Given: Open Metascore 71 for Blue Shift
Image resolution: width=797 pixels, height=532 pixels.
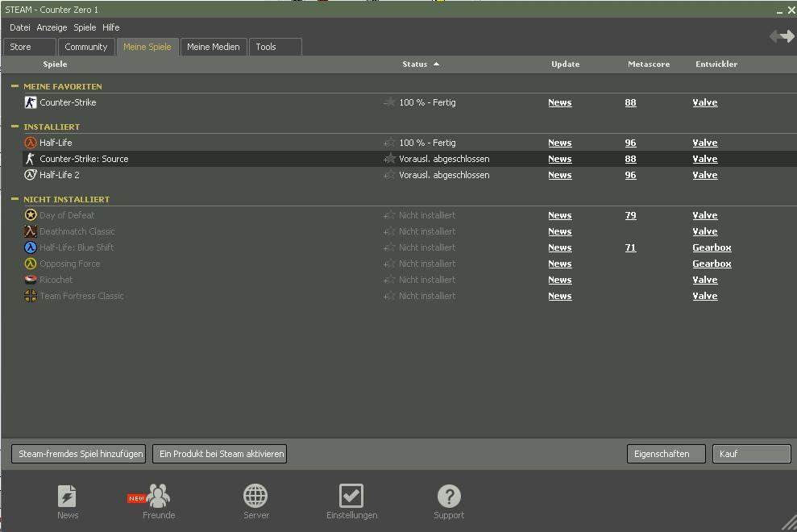Looking at the screenshot, I should click(x=630, y=247).
